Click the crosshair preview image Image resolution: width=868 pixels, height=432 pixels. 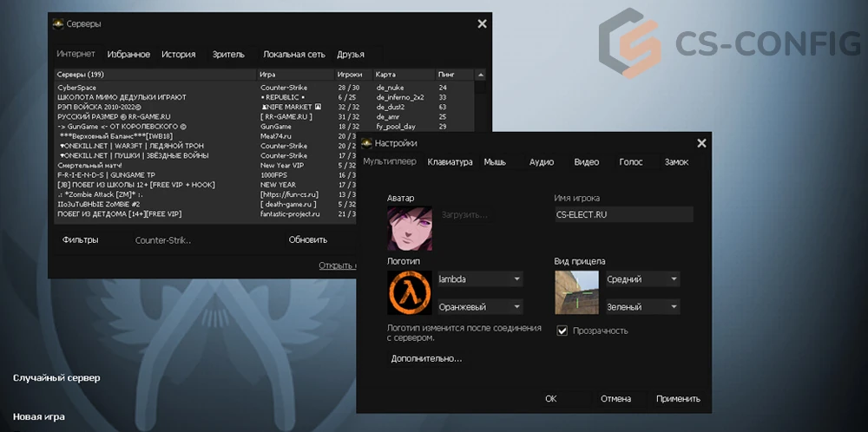(576, 292)
